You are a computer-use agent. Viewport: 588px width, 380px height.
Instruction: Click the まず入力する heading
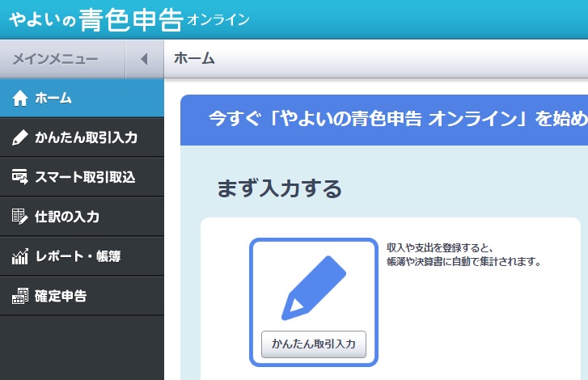(x=279, y=188)
